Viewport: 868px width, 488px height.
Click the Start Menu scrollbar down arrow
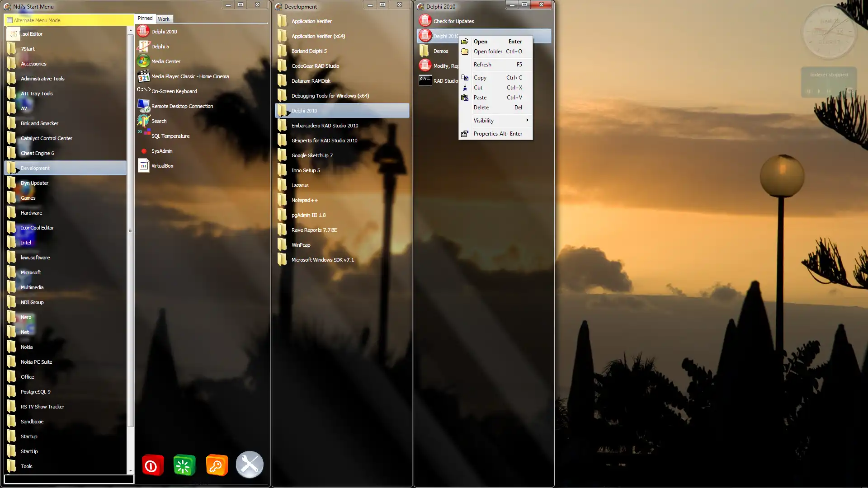point(131,470)
